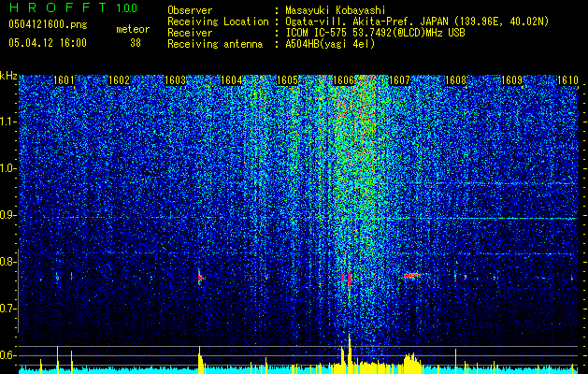This screenshot has height=374, width=588.
Task: Click the 1.1 frequency axis label
Action: [7, 122]
